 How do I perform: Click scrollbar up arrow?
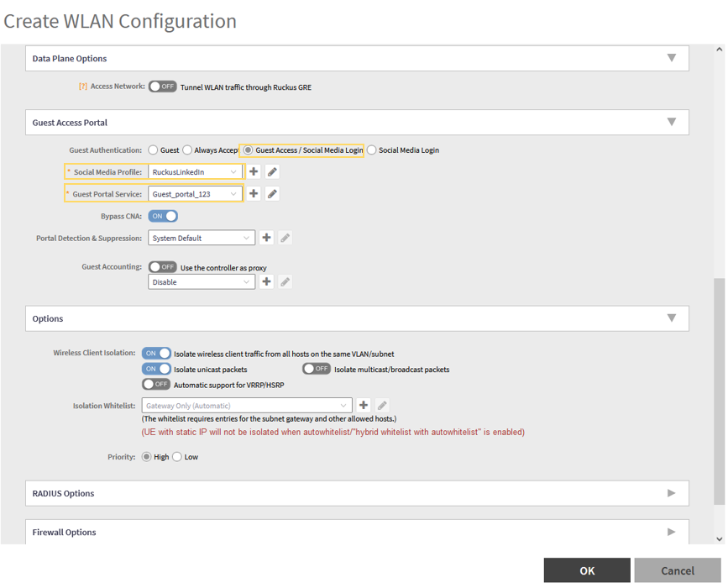(x=720, y=50)
